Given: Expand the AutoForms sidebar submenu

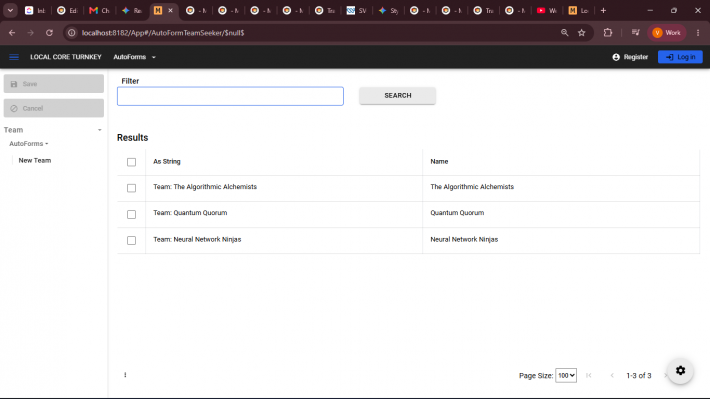Looking at the screenshot, I should click(x=29, y=144).
